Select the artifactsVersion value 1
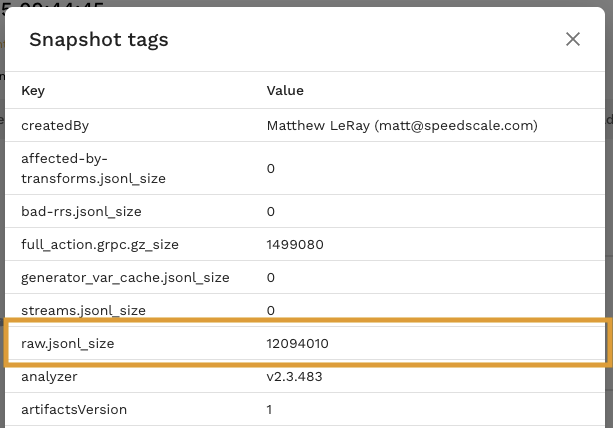The image size is (613, 428). pos(269,410)
